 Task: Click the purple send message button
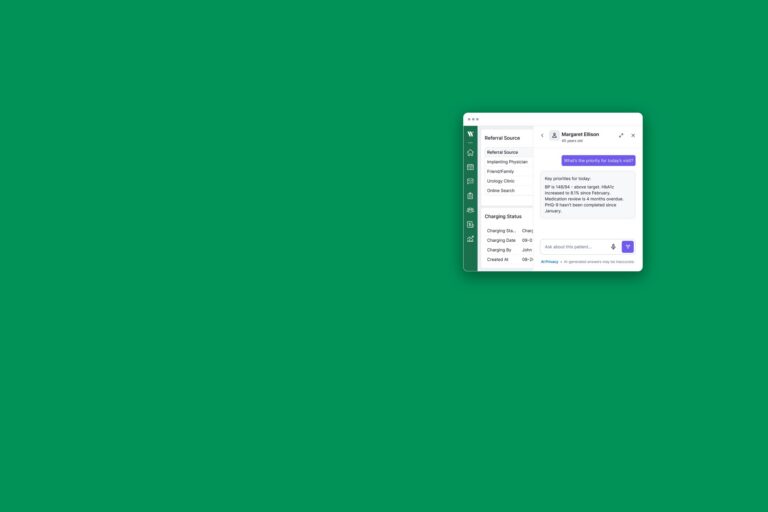(628, 247)
